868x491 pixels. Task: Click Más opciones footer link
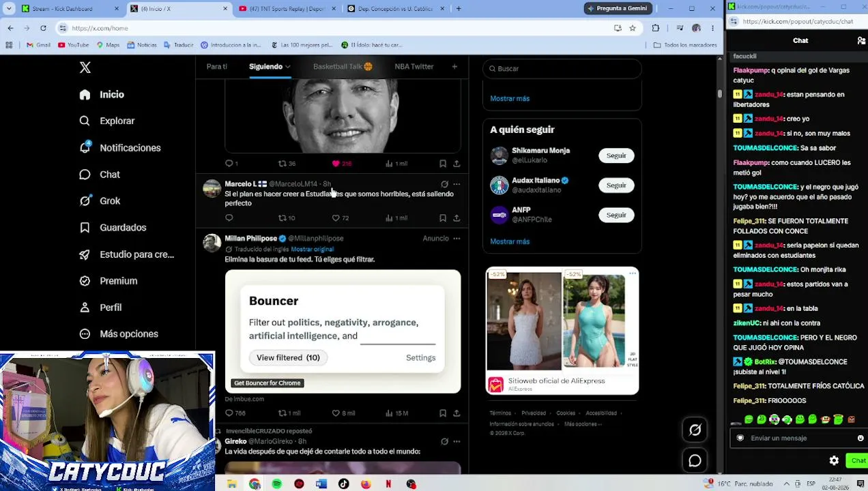pyautogui.click(x=583, y=424)
